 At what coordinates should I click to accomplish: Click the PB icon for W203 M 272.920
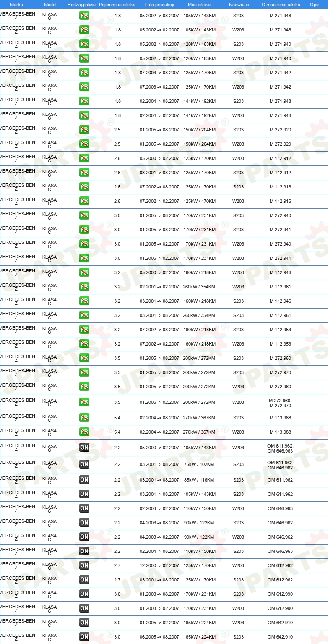pos(84,144)
